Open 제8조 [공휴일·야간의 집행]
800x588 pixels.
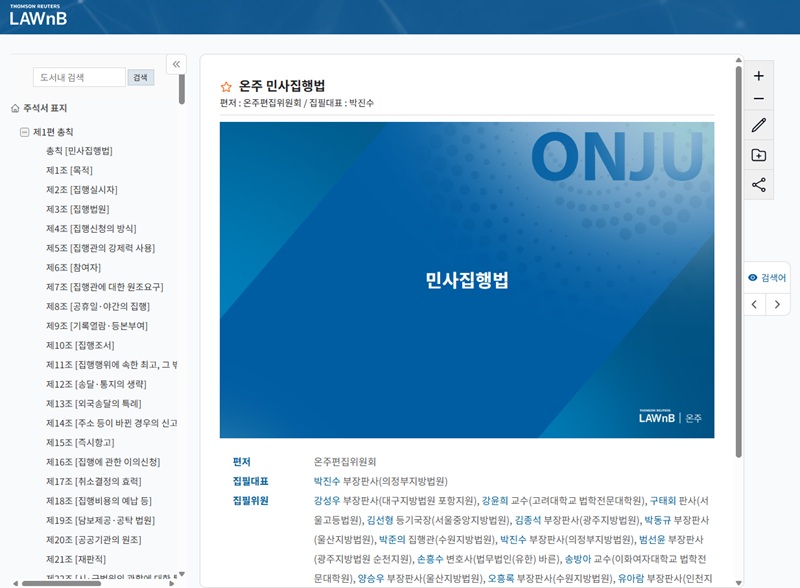pyautogui.click(x=98, y=307)
